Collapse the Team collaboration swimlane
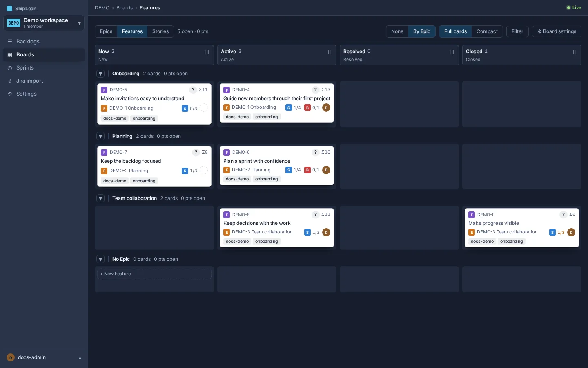Image resolution: width=588 pixels, height=368 pixels. [x=100, y=198]
